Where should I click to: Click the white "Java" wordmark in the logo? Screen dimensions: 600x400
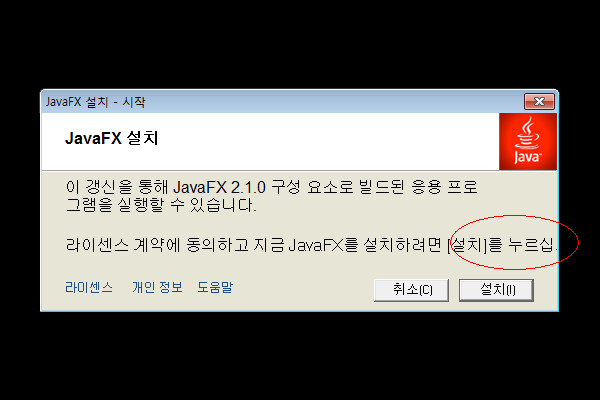(x=528, y=157)
